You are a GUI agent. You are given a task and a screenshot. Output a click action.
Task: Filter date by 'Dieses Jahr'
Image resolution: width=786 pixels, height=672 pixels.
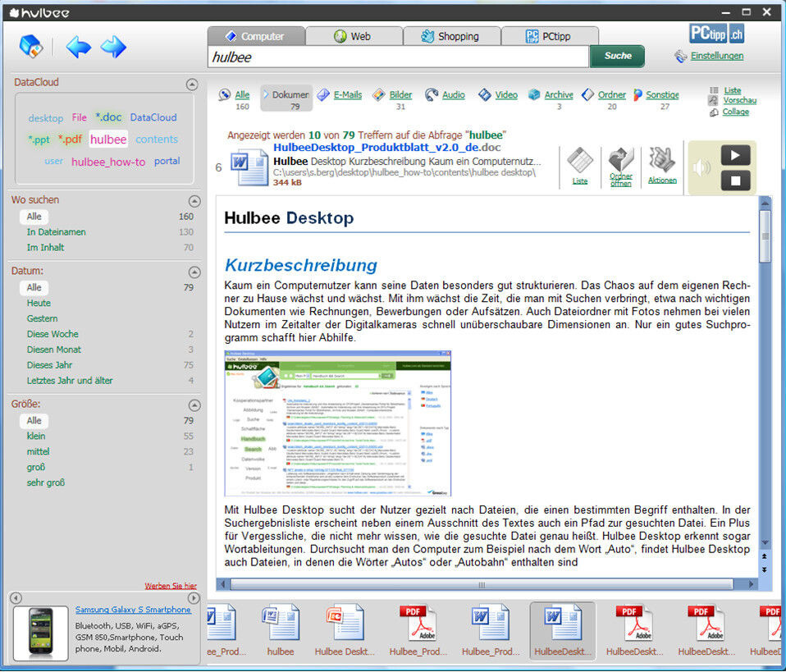[x=49, y=365]
